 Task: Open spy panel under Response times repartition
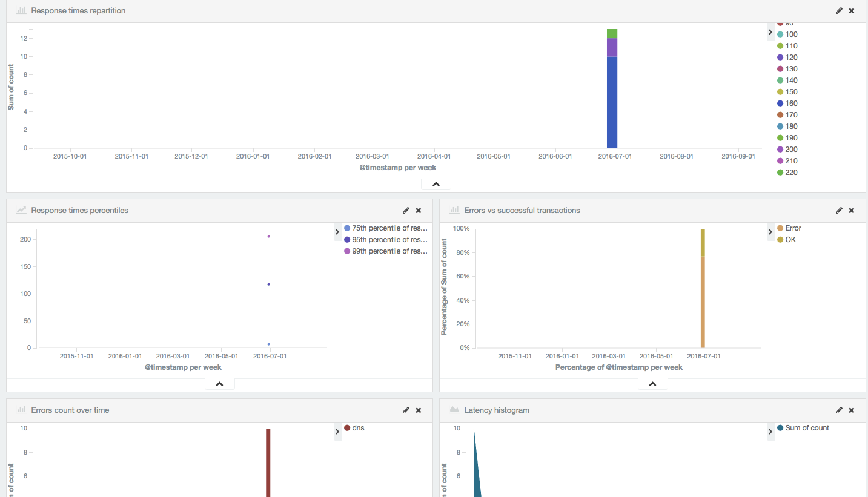436,184
